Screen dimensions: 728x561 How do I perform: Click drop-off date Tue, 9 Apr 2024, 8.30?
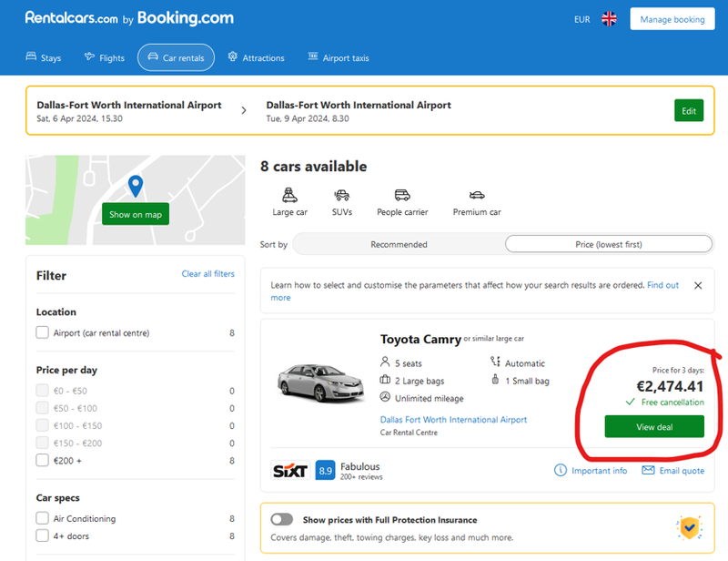point(308,118)
